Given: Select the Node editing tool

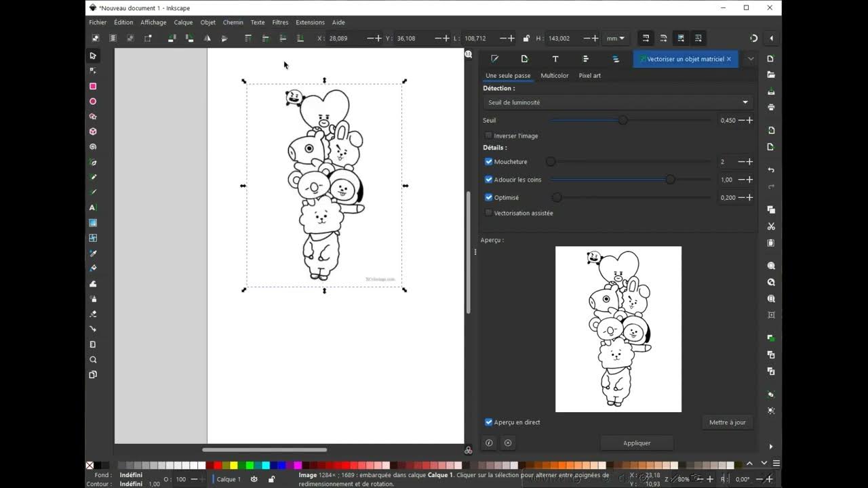Looking at the screenshot, I should coord(93,70).
